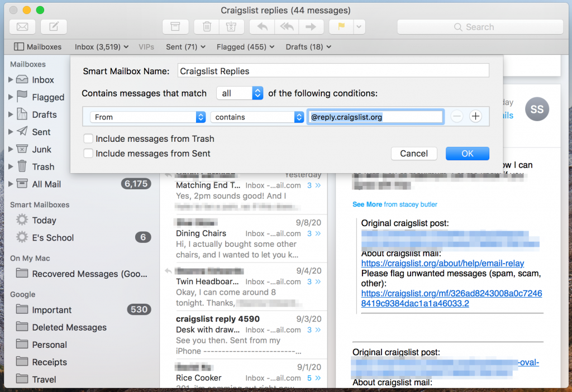This screenshot has width=572, height=392.
Task: Reply all to the message
Action: tap(287, 27)
